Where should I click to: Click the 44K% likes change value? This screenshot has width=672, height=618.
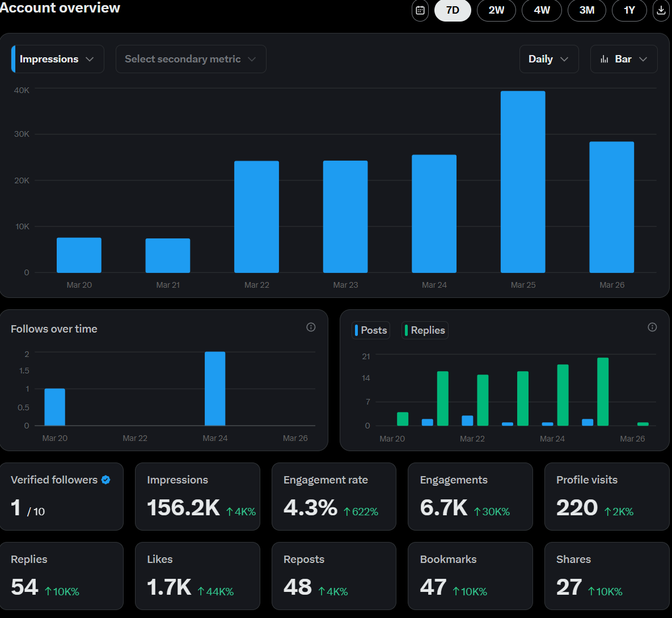click(215, 592)
